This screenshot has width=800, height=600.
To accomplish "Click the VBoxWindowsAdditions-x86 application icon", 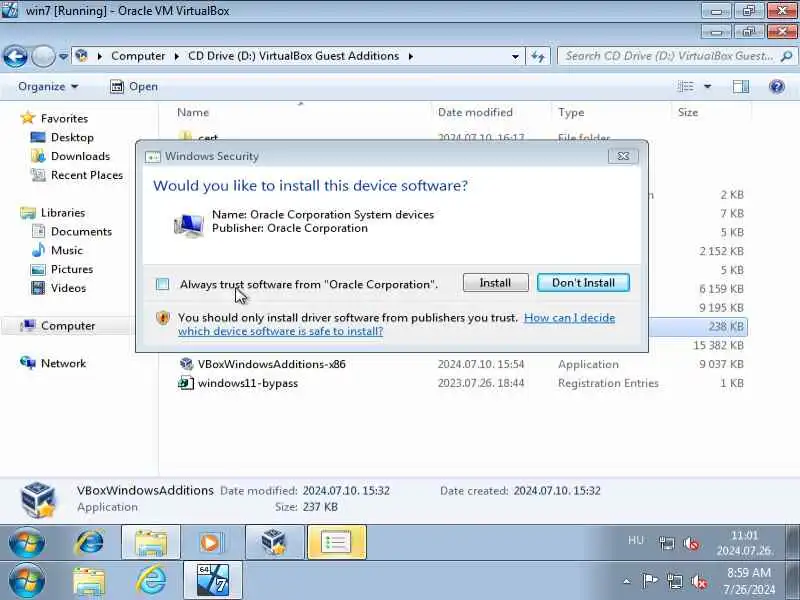I will (186, 364).
